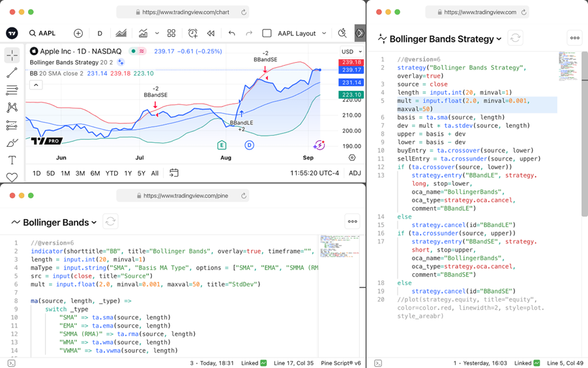Select the brush drawing tool
The height and width of the screenshot is (368, 588).
coord(12,143)
